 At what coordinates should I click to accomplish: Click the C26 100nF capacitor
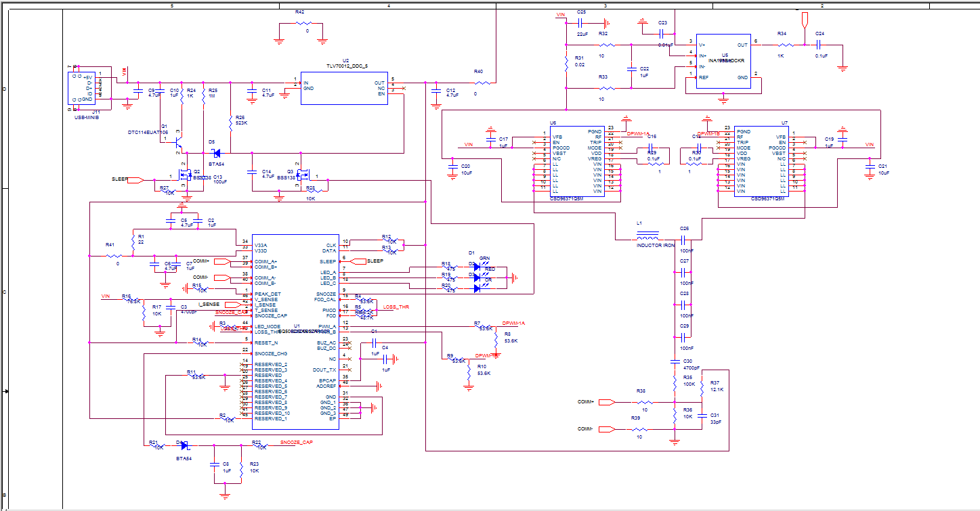point(683,238)
